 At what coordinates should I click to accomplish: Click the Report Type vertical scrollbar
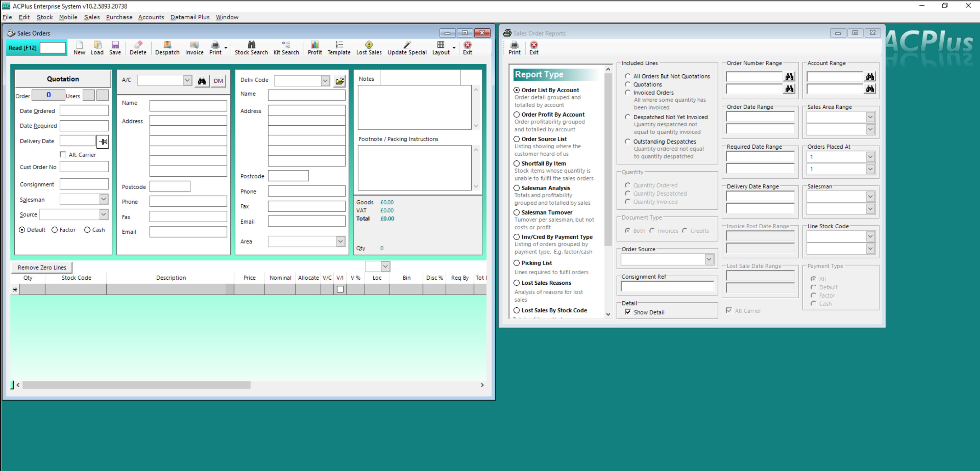(608, 160)
